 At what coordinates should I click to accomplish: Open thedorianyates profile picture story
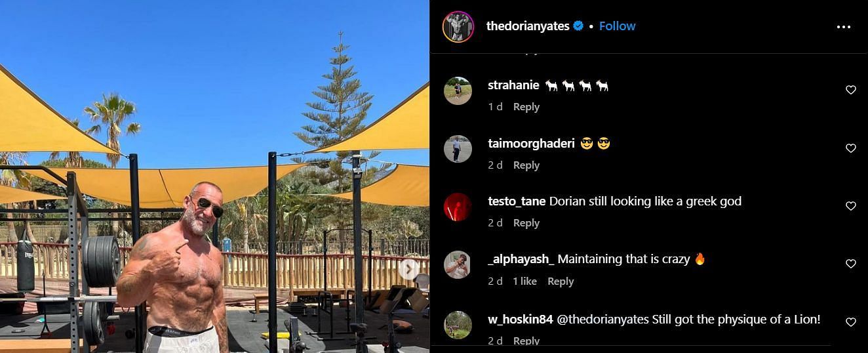pyautogui.click(x=458, y=26)
